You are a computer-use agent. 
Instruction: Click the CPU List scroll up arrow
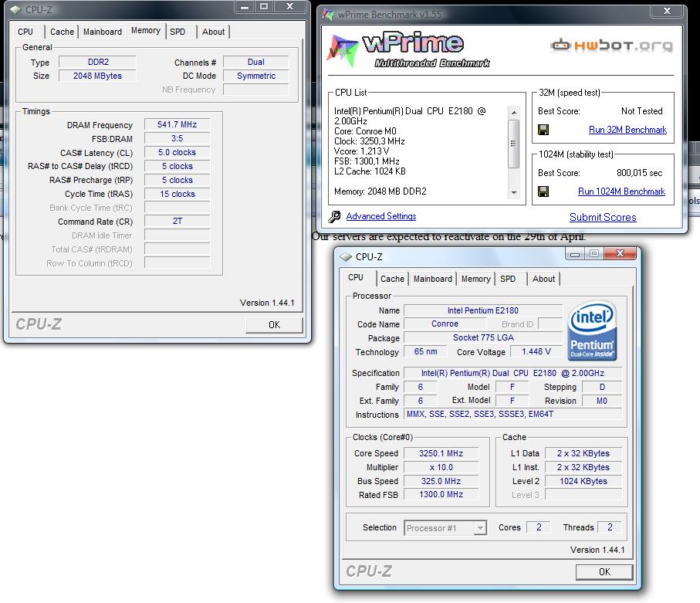click(x=514, y=112)
